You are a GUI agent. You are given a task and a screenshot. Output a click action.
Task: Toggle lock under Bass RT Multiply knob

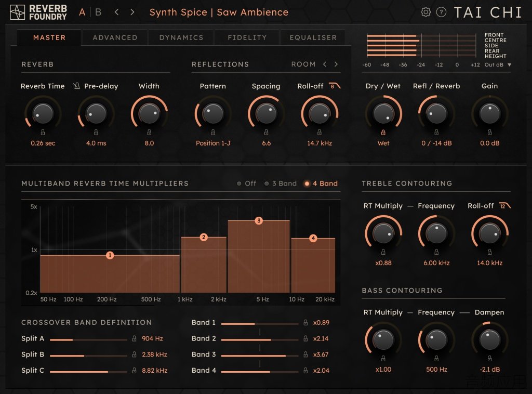[383, 358]
